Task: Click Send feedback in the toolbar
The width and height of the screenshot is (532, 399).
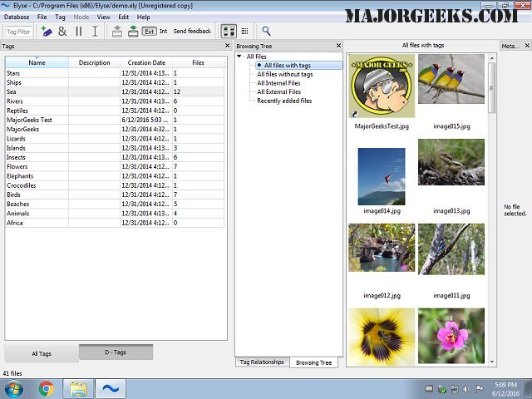Action: tap(192, 32)
